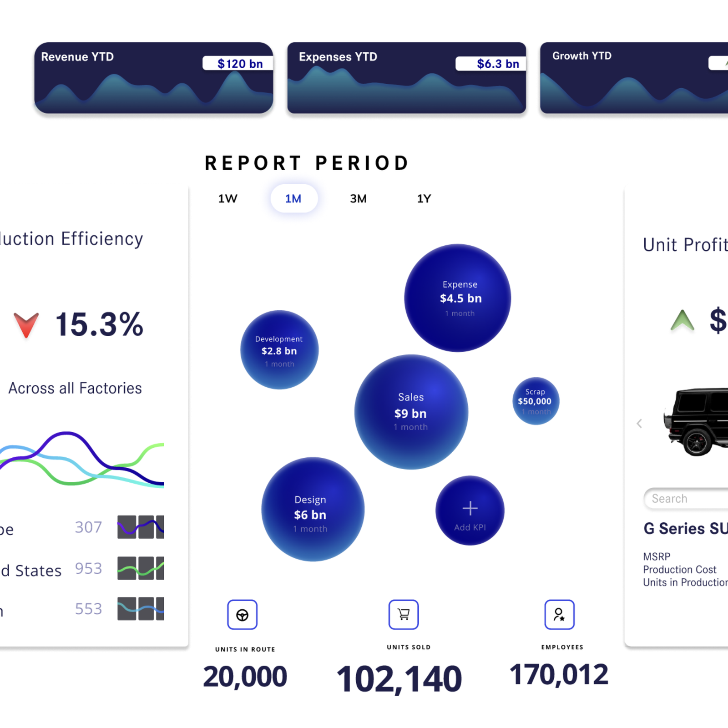Viewport: 728px width, 728px height.
Task: Select the Development $2.8 bn bubble
Action: 279,350
